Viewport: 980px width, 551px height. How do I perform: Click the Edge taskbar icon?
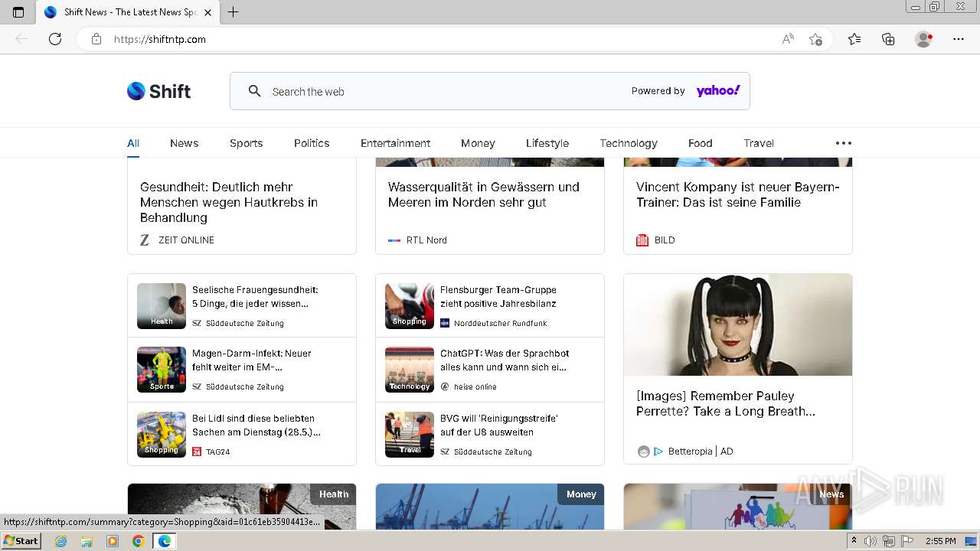(164, 541)
